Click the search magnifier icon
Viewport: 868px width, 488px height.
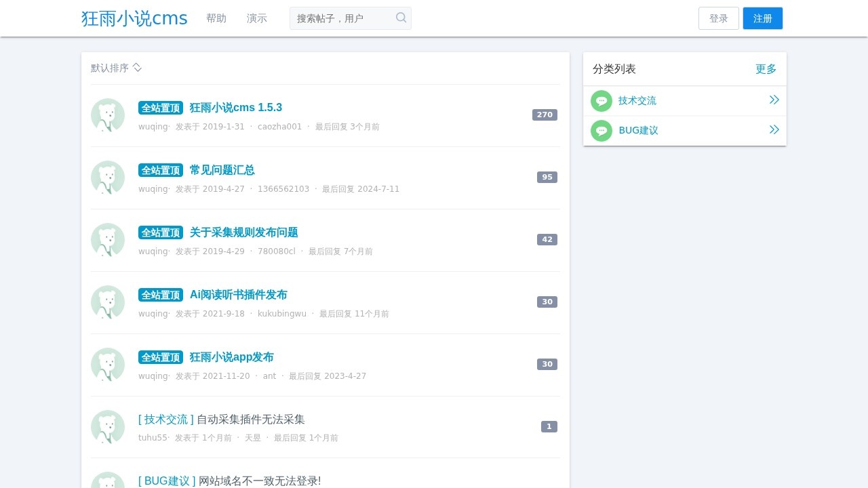(401, 18)
